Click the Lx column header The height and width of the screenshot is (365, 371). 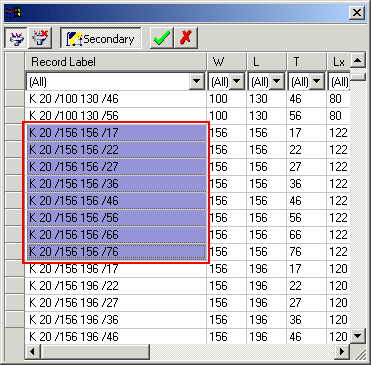tap(339, 62)
